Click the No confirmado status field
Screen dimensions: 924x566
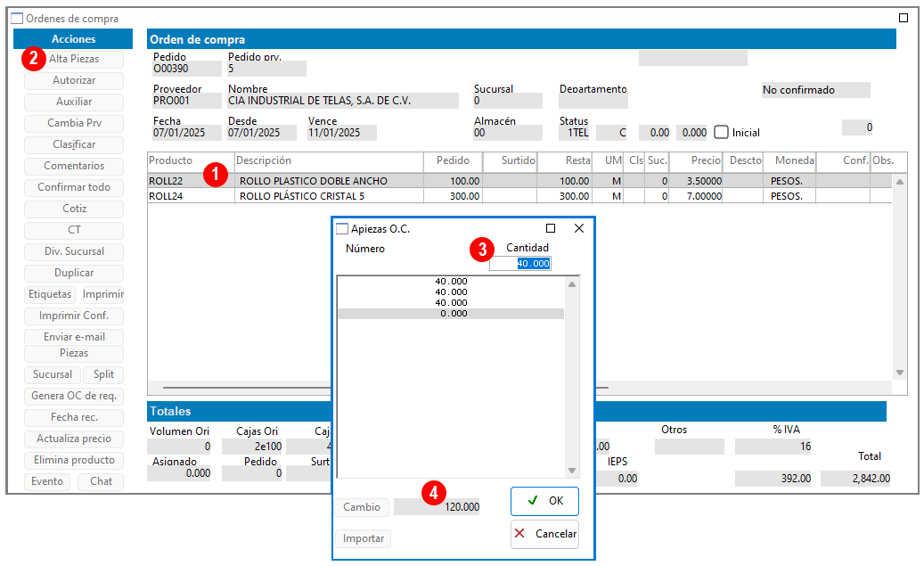tap(815, 90)
